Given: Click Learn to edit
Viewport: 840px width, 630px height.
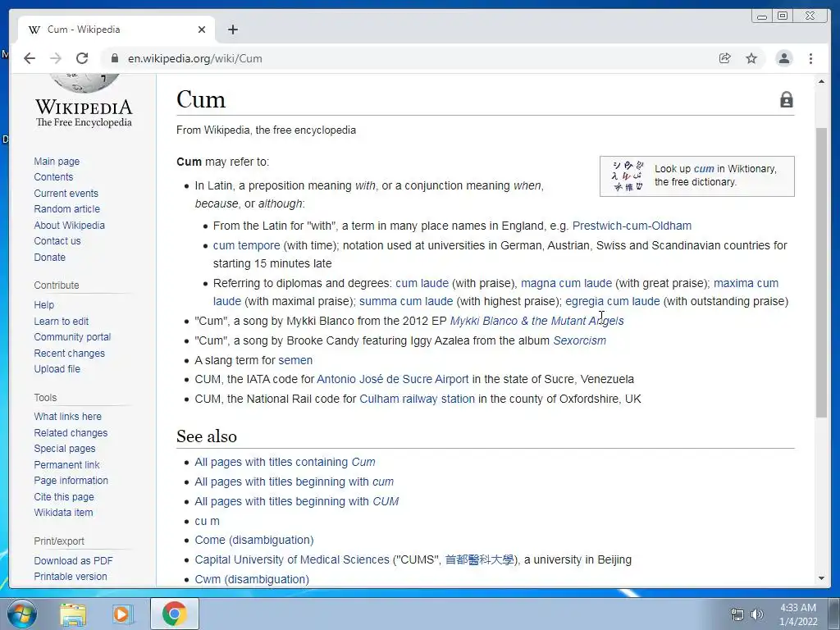Looking at the screenshot, I should pyautogui.click(x=61, y=321).
